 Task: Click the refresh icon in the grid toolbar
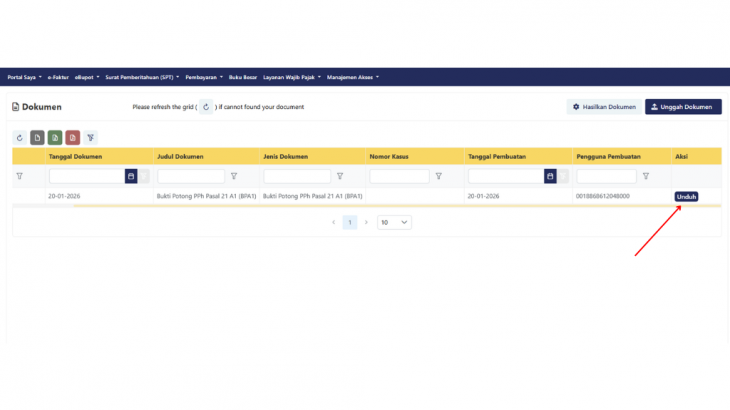tap(20, 138)
